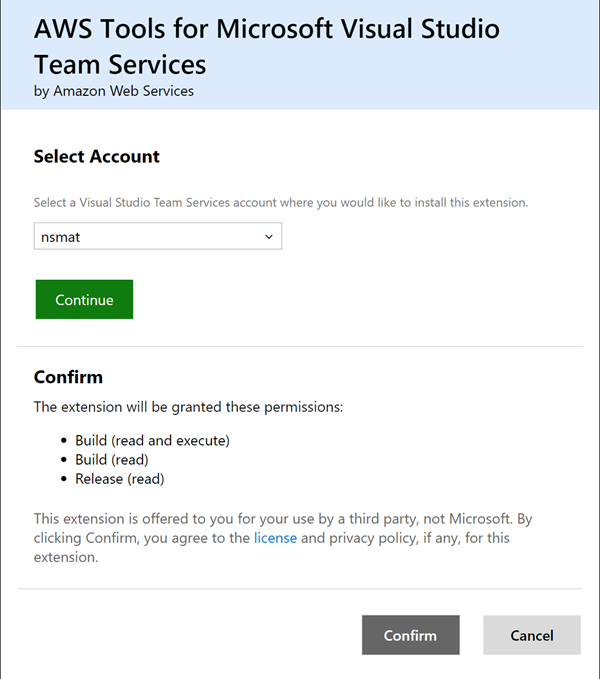Select the 'Build (read)' permission item
600x679 pixels.
(x=112, y=459)
